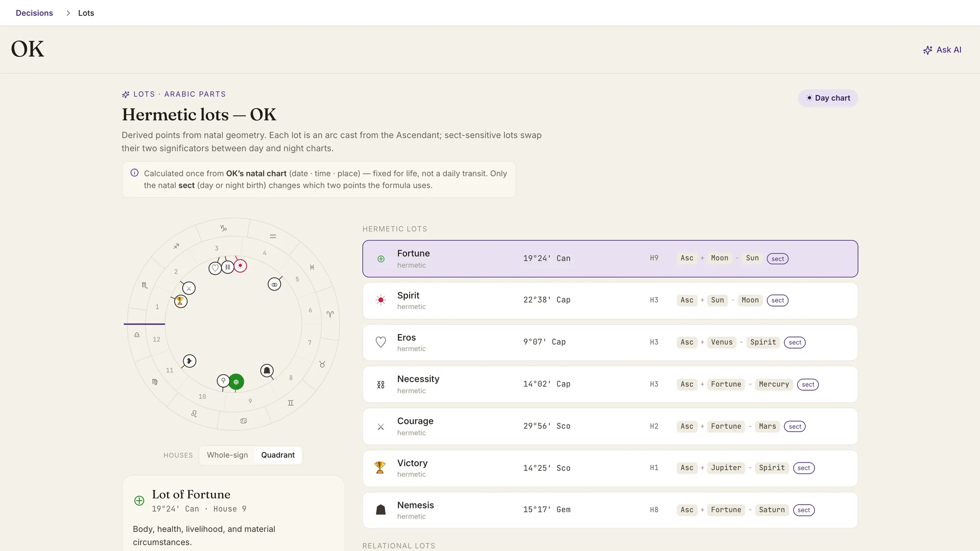Click the Victory row's trophy icon
Viewport: 980px width, 551px height.
(380, 467)
